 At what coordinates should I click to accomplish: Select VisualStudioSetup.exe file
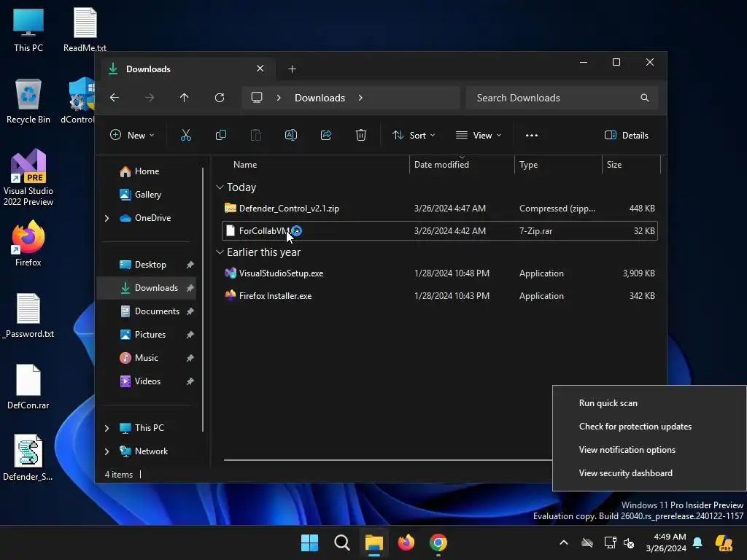(440, 273)
